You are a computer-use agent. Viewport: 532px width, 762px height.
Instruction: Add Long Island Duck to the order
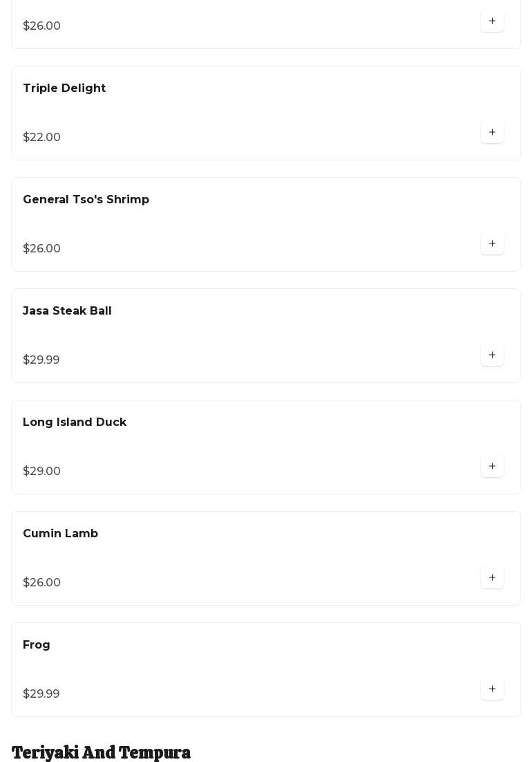(x=492, y=466)
